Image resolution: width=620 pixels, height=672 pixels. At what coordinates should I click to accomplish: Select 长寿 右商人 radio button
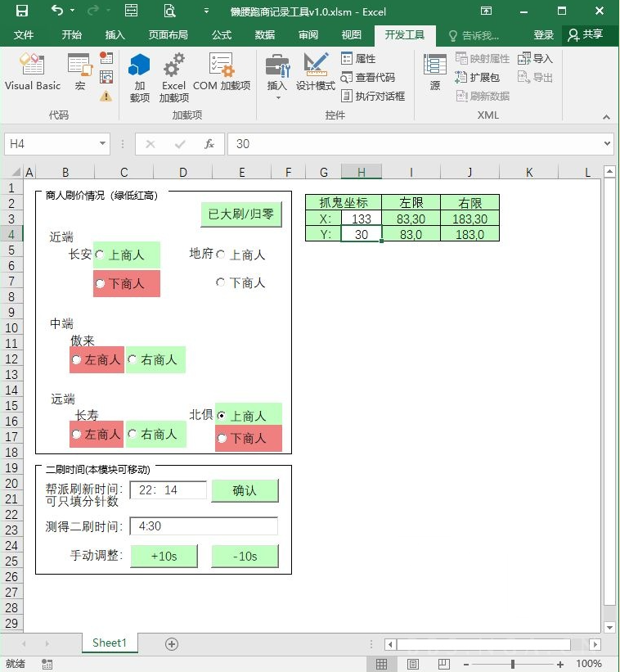(x=133, y=434)
